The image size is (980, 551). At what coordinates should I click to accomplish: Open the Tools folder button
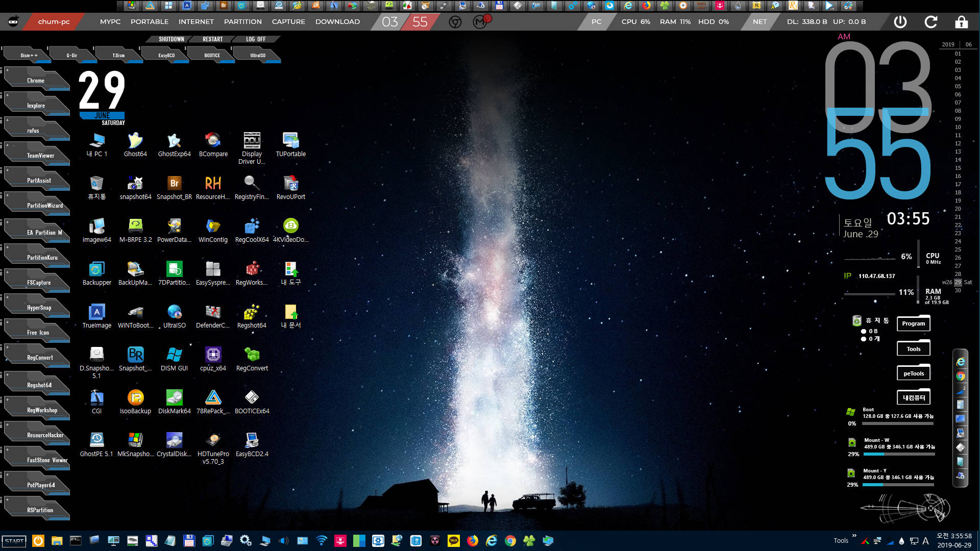pyautogui.click(x=913, y=348)
